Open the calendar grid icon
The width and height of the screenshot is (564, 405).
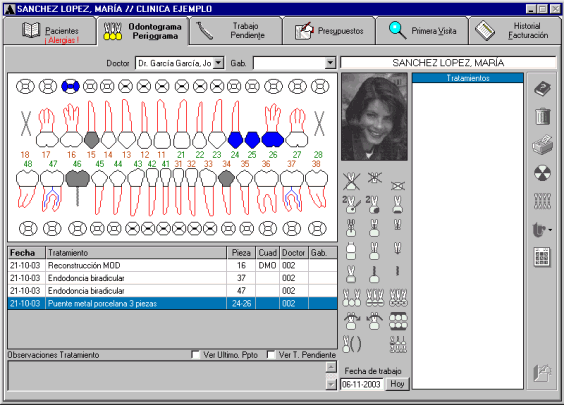tap(542, 257)
